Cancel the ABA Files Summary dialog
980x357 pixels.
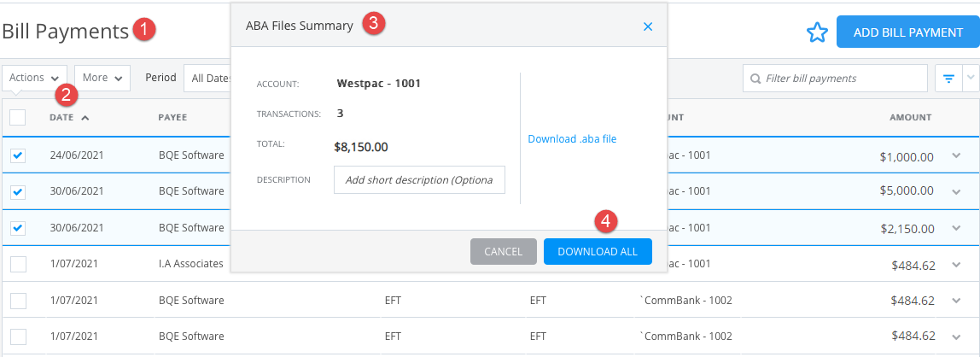tap(503, 251)
